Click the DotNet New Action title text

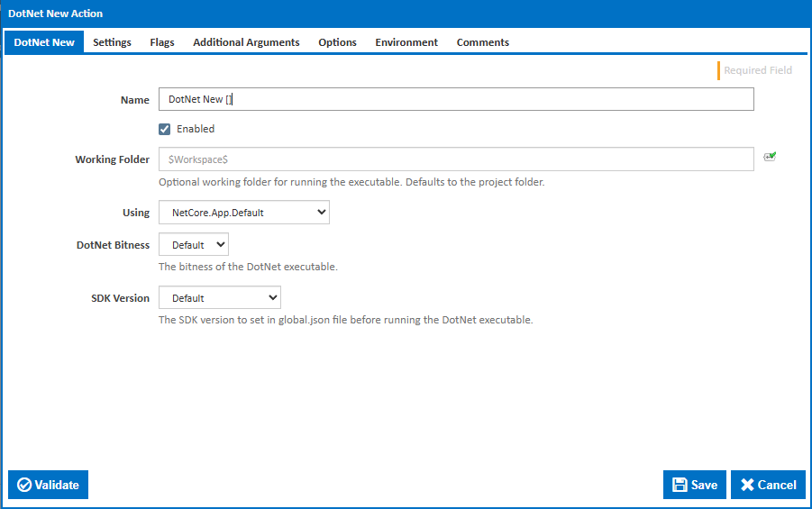(55, 14)
